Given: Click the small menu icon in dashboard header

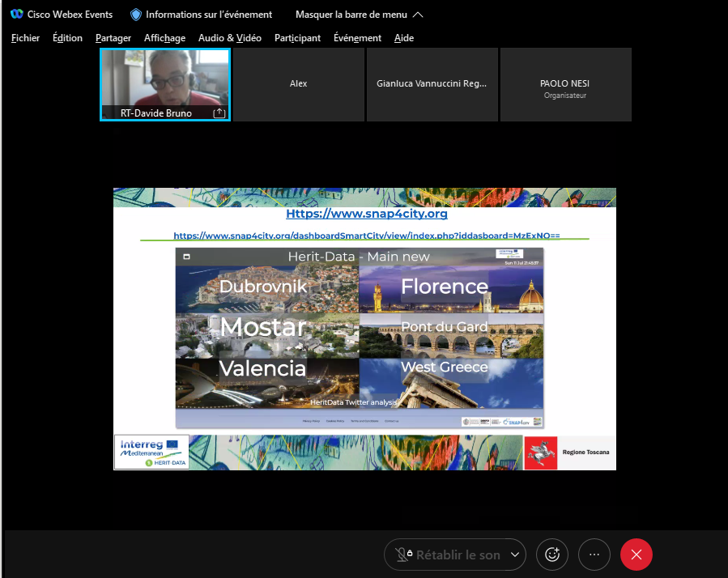Looking at the screenshot, I should (186, 257).
